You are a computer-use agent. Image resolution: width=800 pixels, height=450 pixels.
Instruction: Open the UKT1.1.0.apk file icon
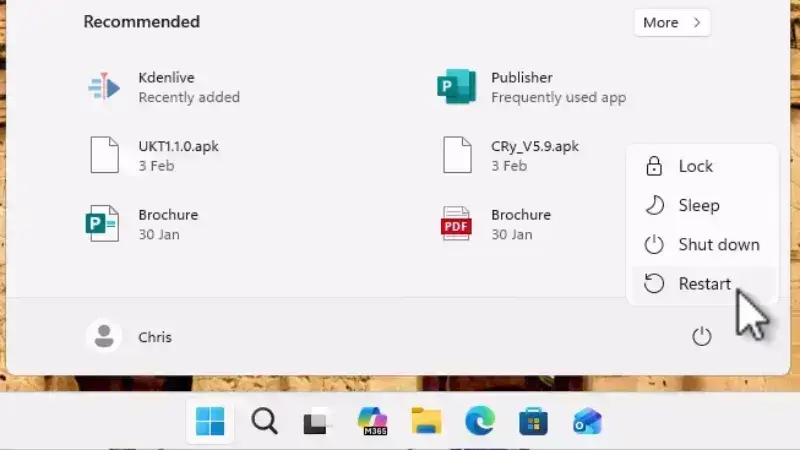point(105,155)
